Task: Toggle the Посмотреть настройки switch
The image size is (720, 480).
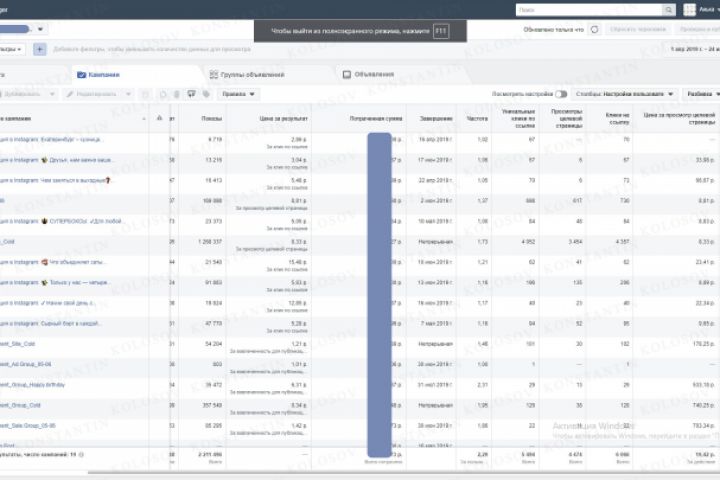Action: [x=561, y=94]
